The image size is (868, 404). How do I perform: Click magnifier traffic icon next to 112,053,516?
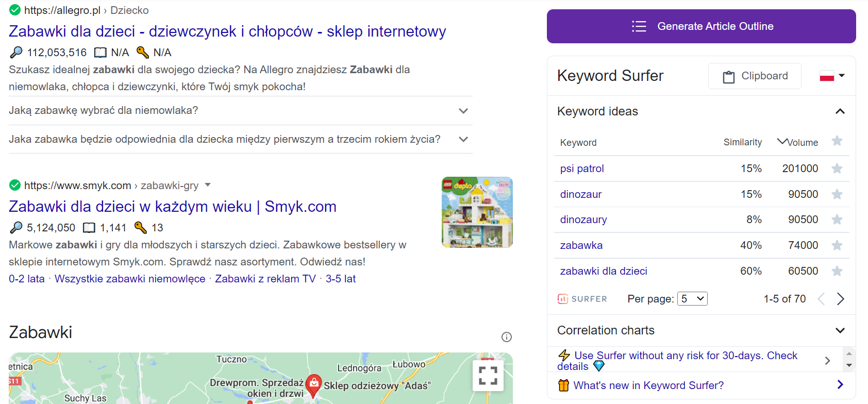click(16, 52)
